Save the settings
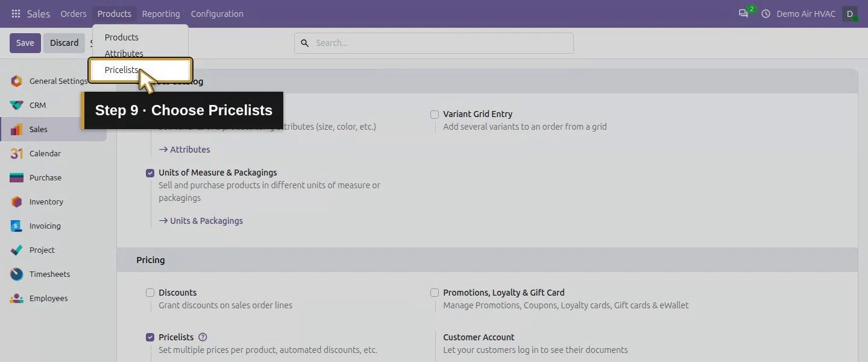The image size is (868, 362). pyautogui.click(x=25, y=43)
